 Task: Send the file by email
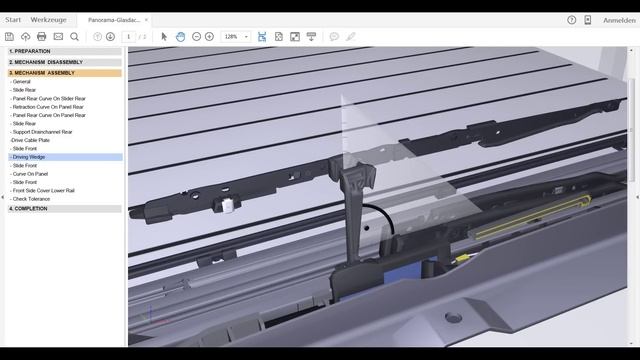[58, 37]
